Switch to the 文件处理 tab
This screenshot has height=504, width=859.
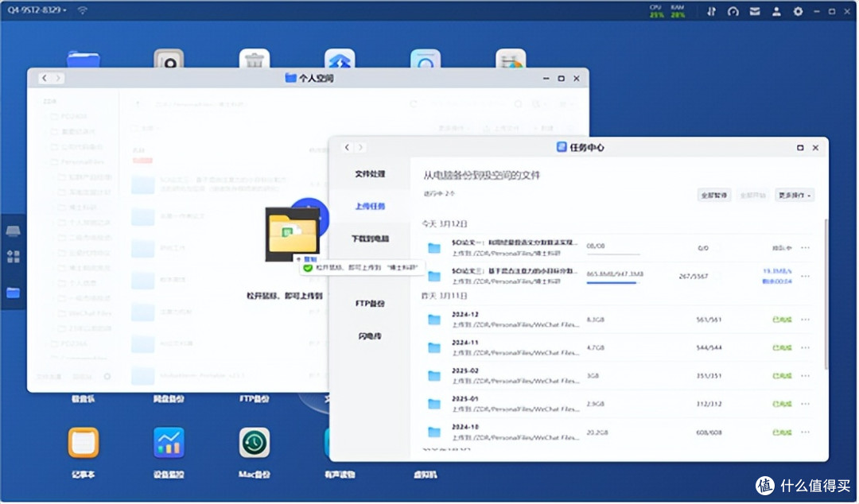(370, 174)
